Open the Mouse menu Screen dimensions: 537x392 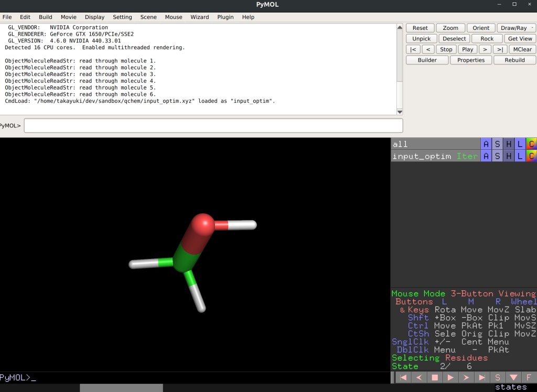174,17
